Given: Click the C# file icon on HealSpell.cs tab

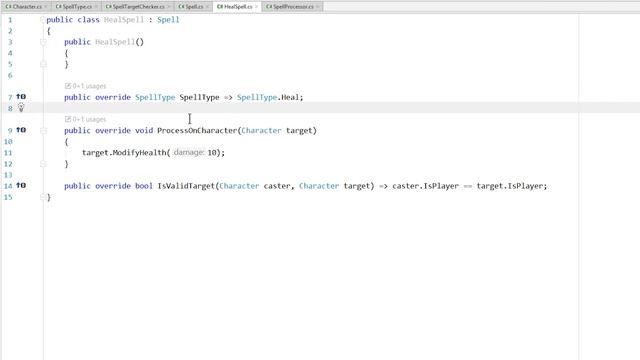Looking at the screenshot, I should (220, 7).
